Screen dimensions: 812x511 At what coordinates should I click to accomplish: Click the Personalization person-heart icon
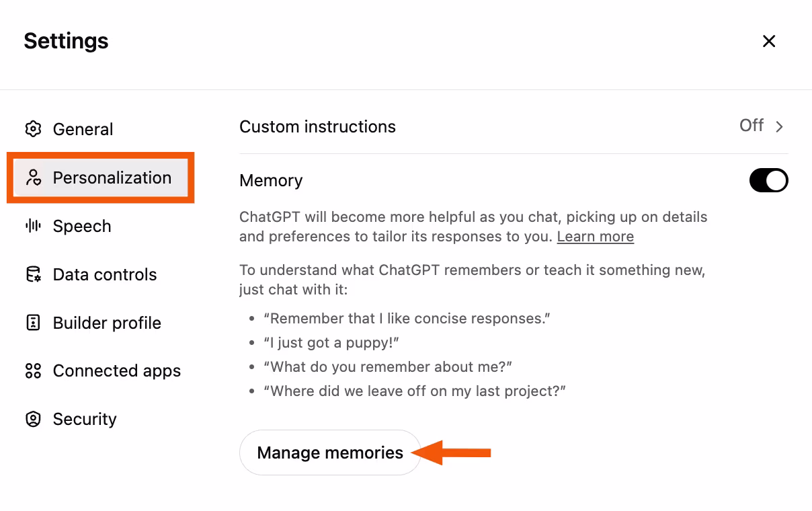point(33,178)
